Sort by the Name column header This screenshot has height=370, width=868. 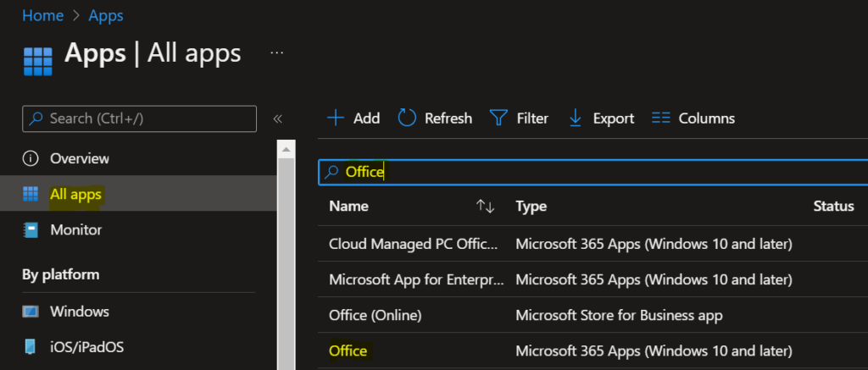click(x=348, y=207)
